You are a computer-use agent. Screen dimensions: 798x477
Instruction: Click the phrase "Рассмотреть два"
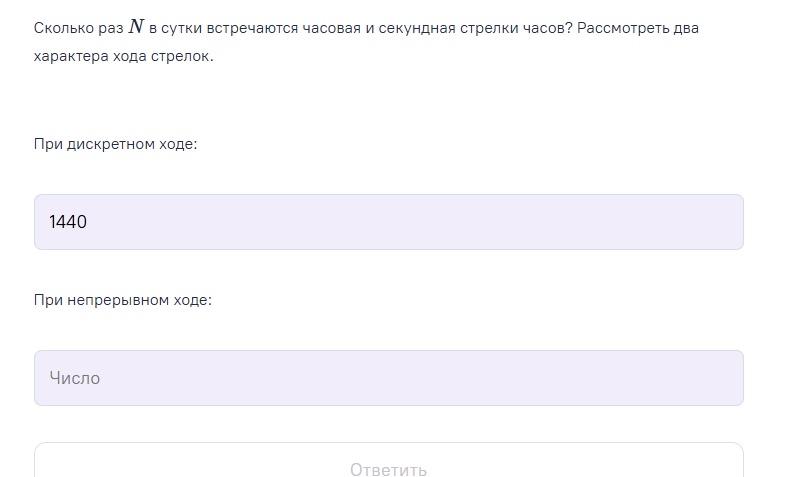[638, 28]
